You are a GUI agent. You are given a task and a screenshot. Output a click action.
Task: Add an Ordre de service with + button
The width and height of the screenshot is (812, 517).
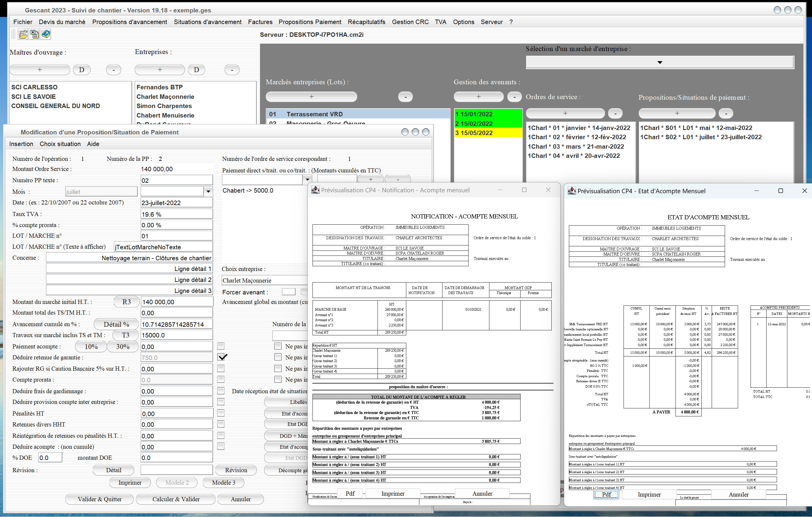[x=565, y=113]
